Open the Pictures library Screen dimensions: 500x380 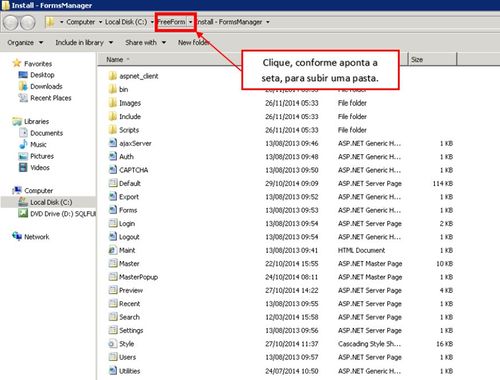[x=36, y=156]
